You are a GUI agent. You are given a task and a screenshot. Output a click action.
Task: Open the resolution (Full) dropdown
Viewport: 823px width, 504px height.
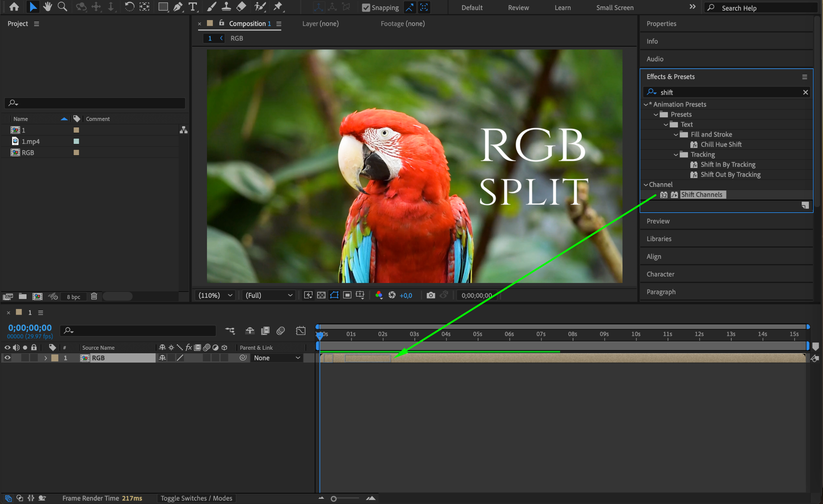[268, 295]
